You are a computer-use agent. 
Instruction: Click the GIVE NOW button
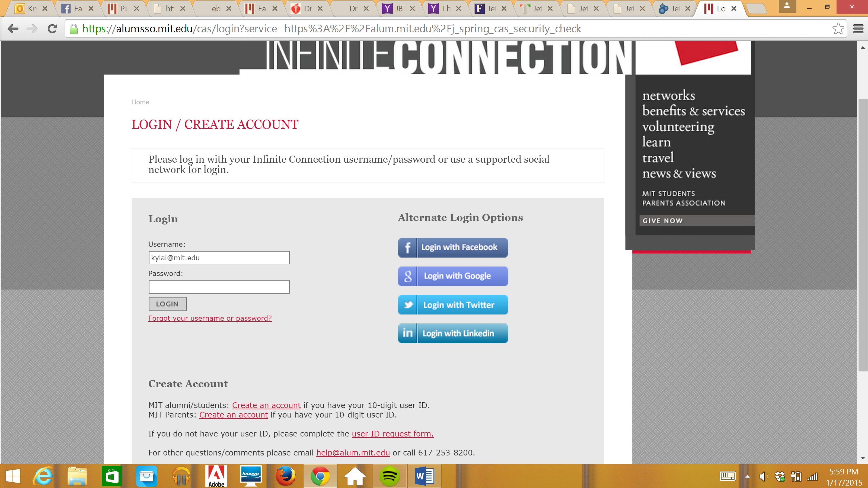[x=697, y=221]
